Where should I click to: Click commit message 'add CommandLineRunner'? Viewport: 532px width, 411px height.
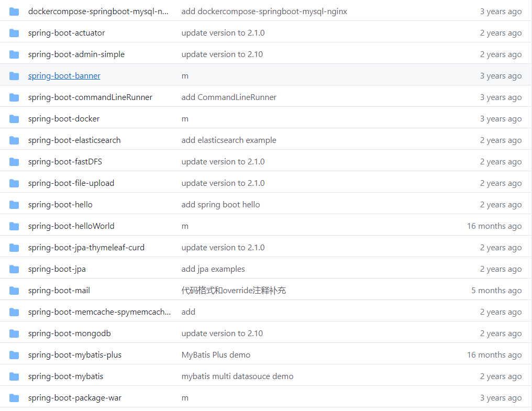229,97
